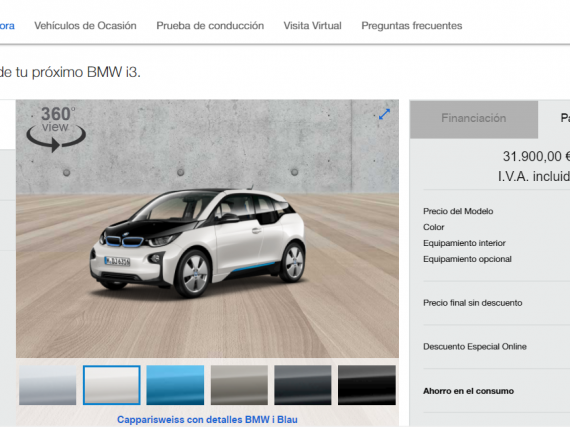The width and height of the screenshot is (570, 427).
Task: Pick the dark grey mineral color swatch
Action: [x=303, y=385]
